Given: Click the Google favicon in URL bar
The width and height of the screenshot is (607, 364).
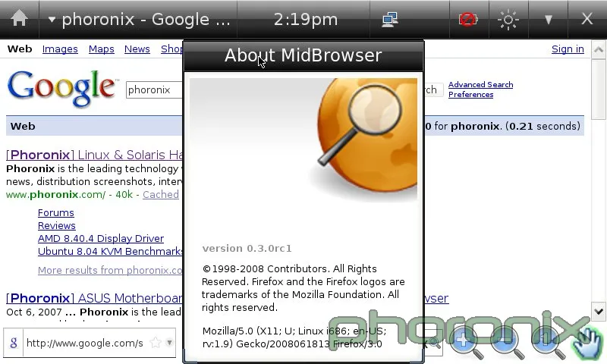Looking at the screenshot, I should tap(14, 343).
